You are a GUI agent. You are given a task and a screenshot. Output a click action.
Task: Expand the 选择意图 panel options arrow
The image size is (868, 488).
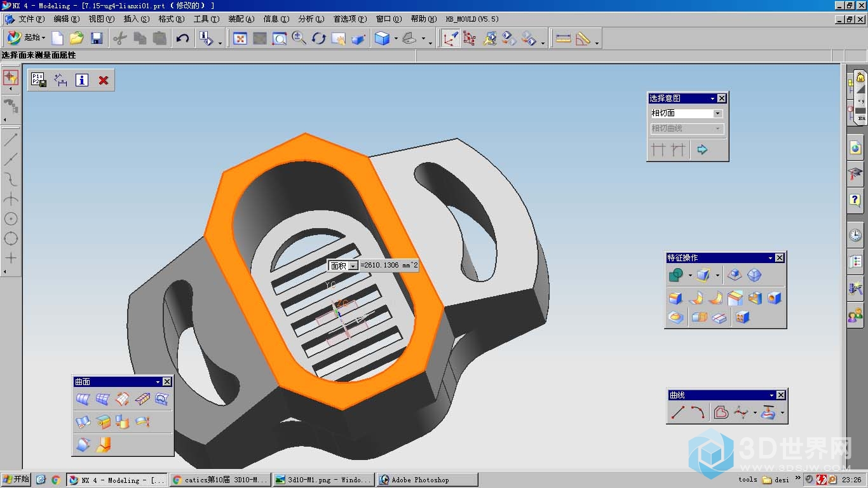712,98
